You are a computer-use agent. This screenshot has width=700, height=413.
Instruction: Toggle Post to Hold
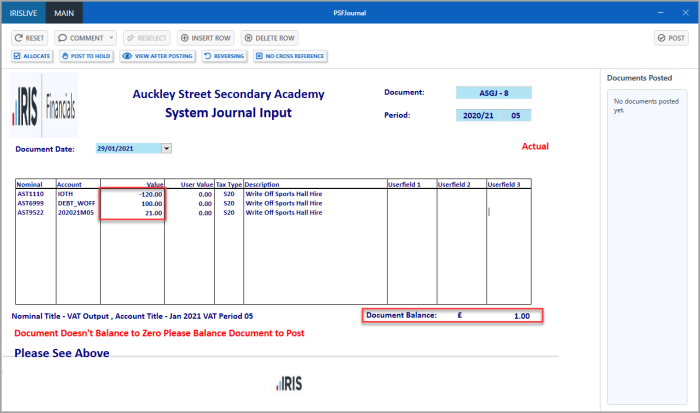[87, 57]
